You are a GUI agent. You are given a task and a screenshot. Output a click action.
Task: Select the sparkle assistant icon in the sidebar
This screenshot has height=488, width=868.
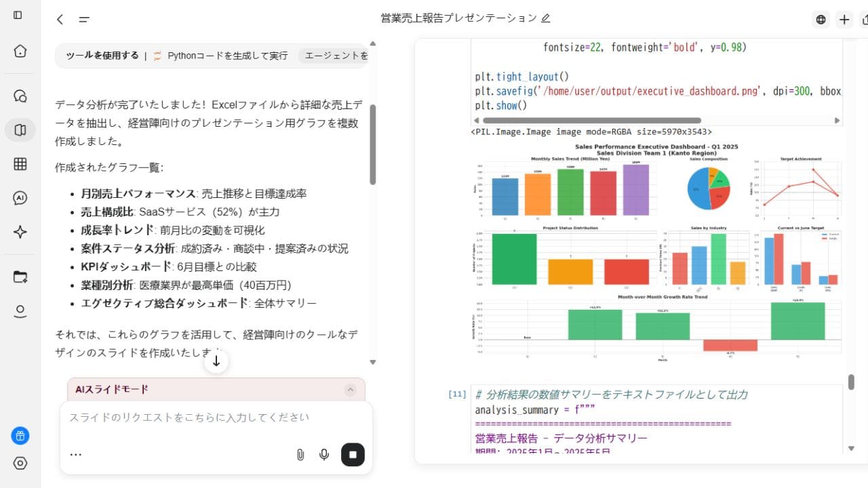pos(19,231)
